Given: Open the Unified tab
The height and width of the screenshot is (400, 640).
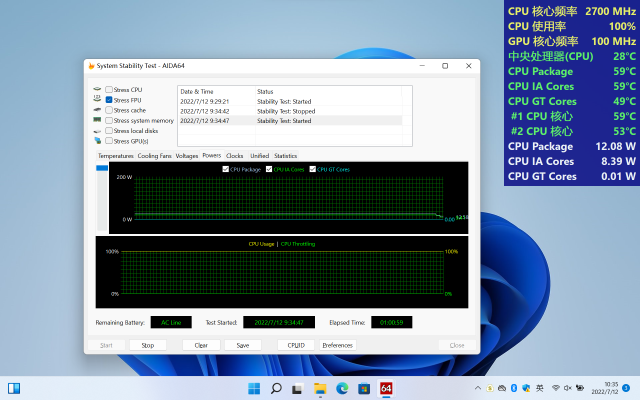Looking at the screenshot, I should (260, 156).
